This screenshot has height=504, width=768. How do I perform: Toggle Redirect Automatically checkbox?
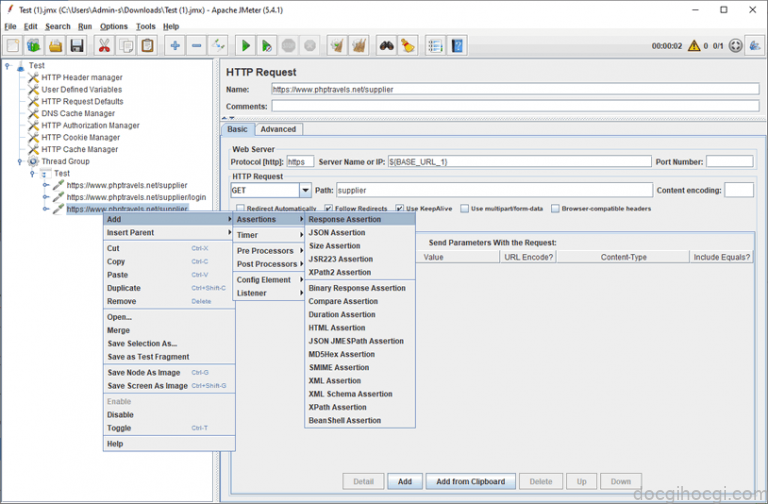point(240,209)
